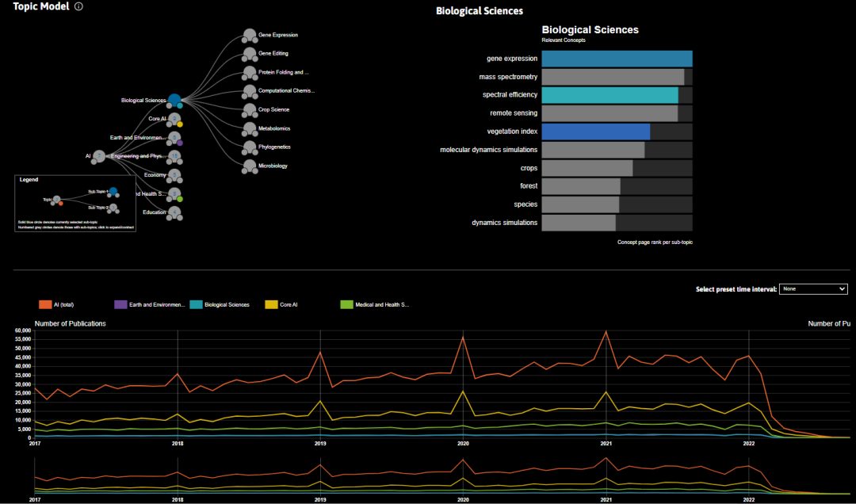
Task: Expand the Medical and Health node numbered 8
Action: point(174,193)
